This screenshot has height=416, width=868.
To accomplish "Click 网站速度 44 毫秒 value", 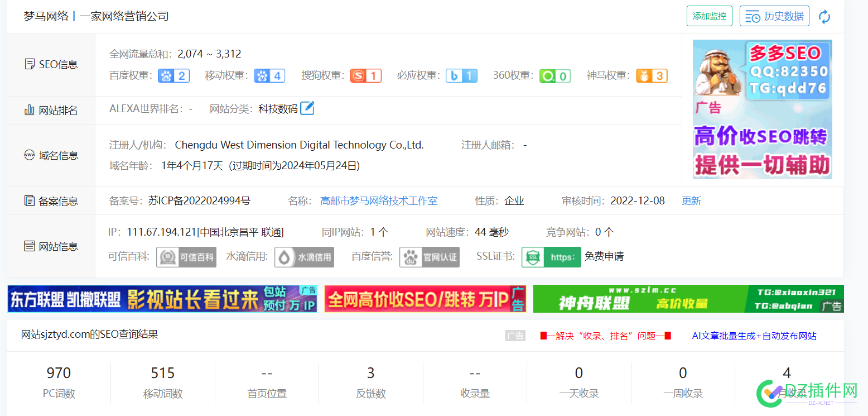I will [491, 232].
